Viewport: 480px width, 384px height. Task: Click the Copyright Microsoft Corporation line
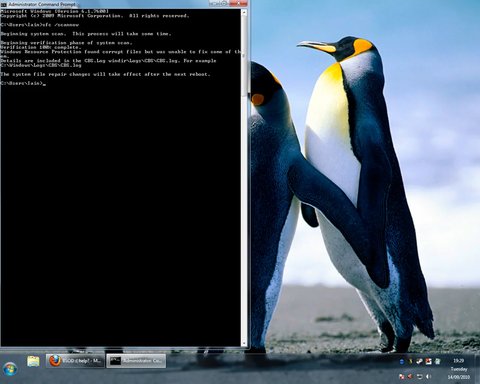pos(95,16)
